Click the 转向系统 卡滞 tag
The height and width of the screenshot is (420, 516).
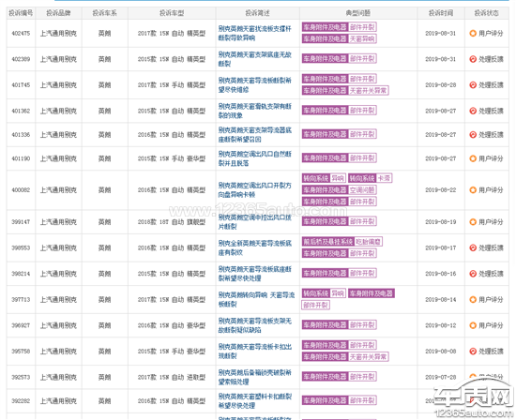371,178
